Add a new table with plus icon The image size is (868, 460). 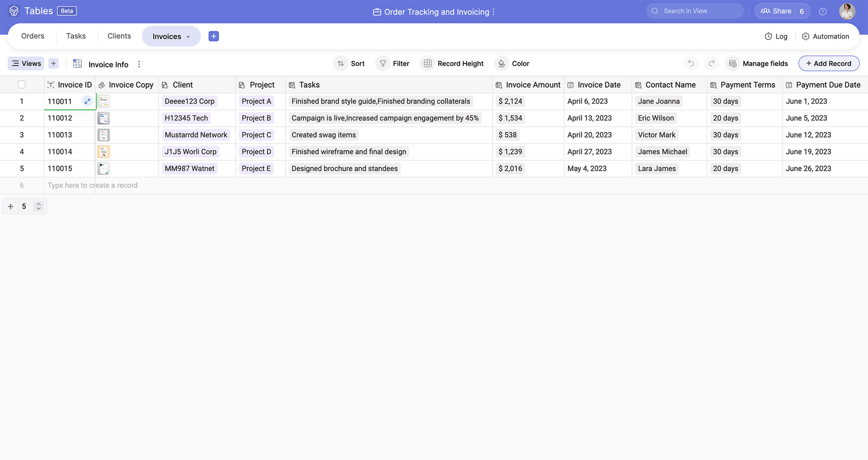coord(214,36)
